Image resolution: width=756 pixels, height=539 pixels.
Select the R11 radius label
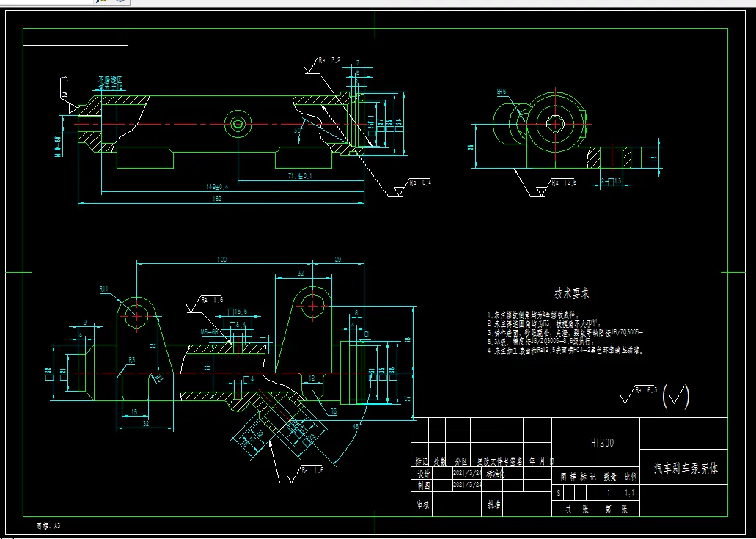click(x=104, y=289)
